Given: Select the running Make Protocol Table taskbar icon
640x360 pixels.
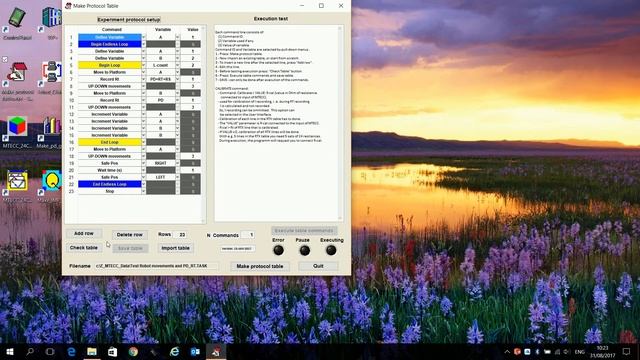Looking at the screenshot, I should (x=216, y=351).
